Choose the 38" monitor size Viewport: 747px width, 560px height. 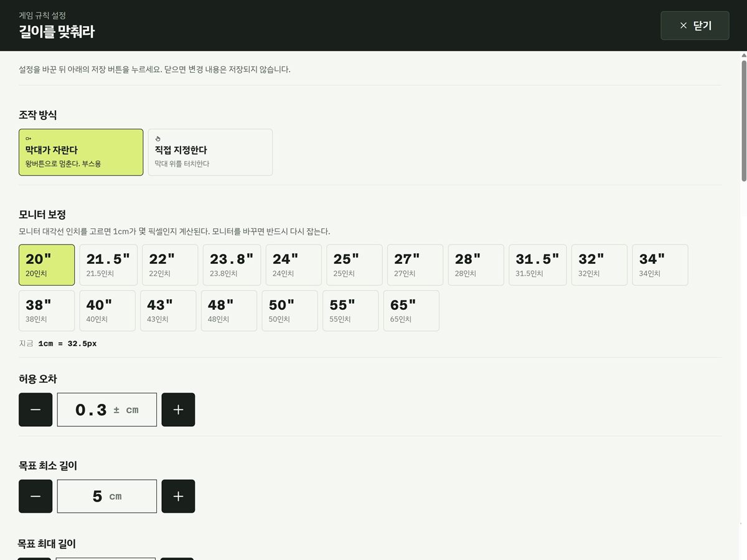click(47, 310)
